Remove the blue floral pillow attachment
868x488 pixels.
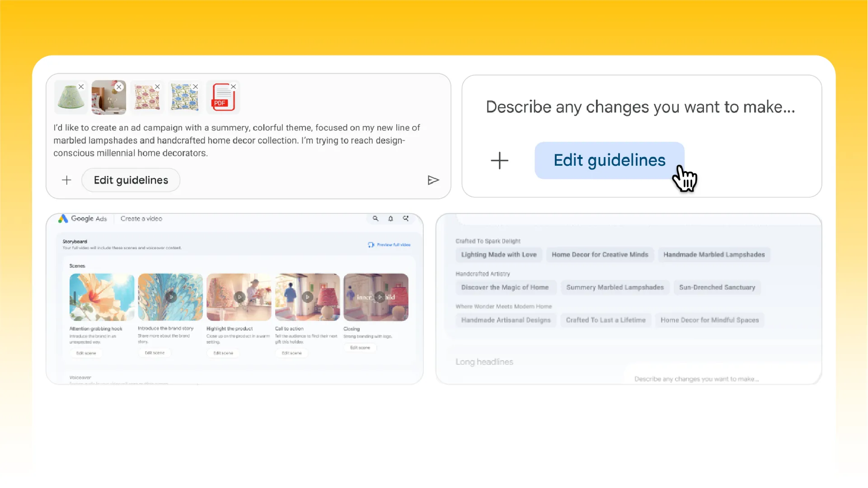click(195, 87)
